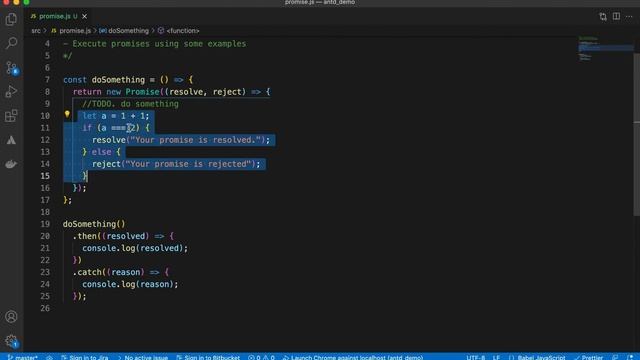Click "console.log(reason);" on line 24

pos(130,284)
